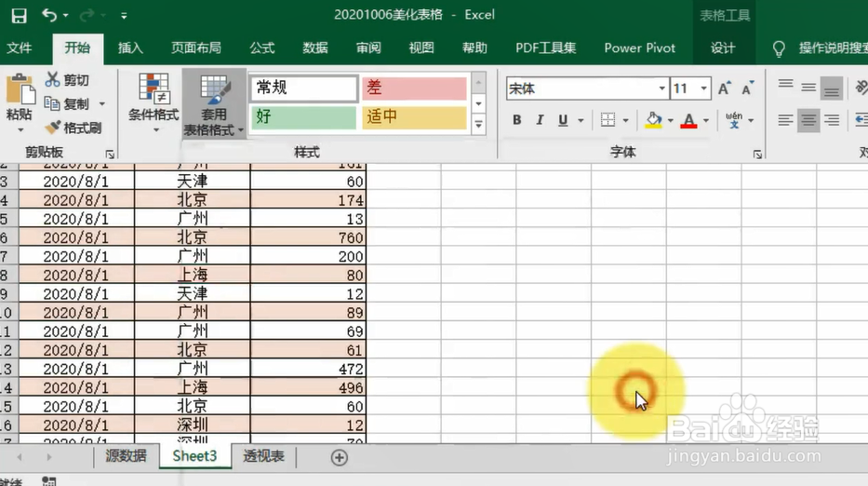Viewport: 868px width, 486px height.
Task: Open the 帮助 tab
Action: [x=474, y=48]
